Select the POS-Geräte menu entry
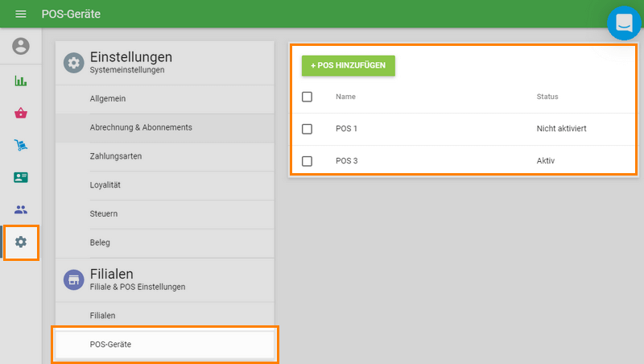 click(165, 345)
